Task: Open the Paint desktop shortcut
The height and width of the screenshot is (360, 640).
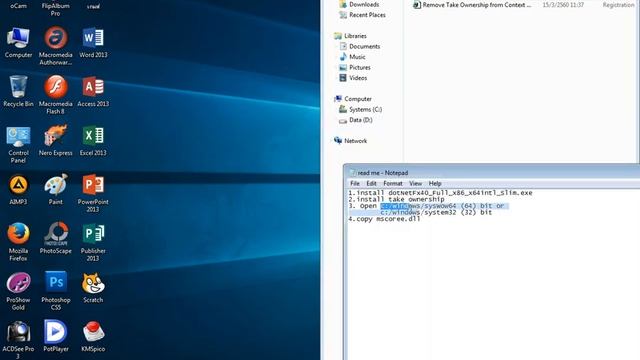Action: [x=56, y=190]
